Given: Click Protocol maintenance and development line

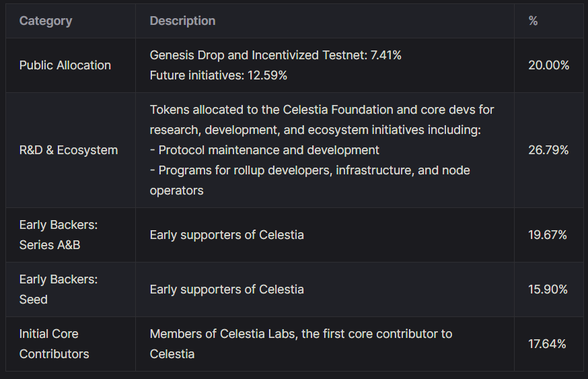Looking at the screenshot, I should pos(264,150).
